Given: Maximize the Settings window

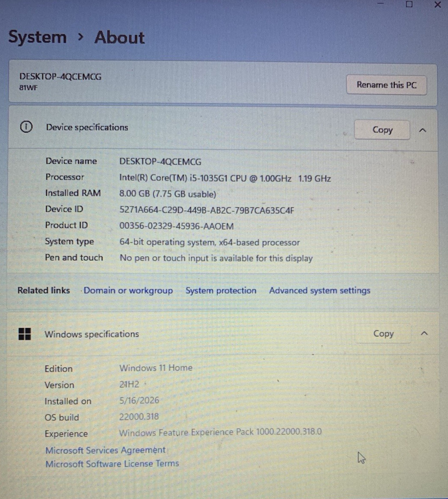Looking at the screenshot, I should click(409, 4).
